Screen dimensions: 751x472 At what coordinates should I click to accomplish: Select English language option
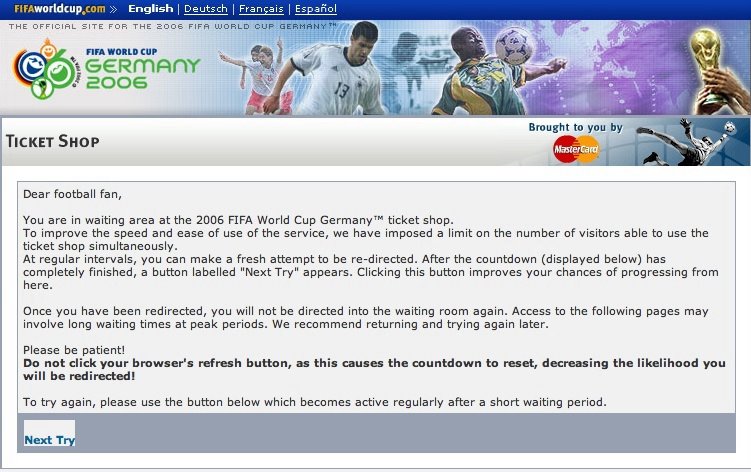pos(150,9)
